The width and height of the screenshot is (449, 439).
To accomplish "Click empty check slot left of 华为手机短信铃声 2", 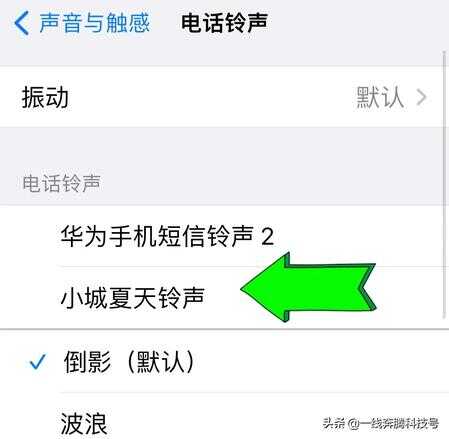I will point(37,236).
